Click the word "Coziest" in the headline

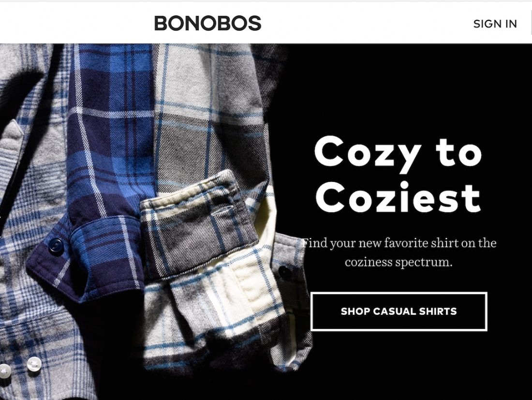(x=398, y=197)
